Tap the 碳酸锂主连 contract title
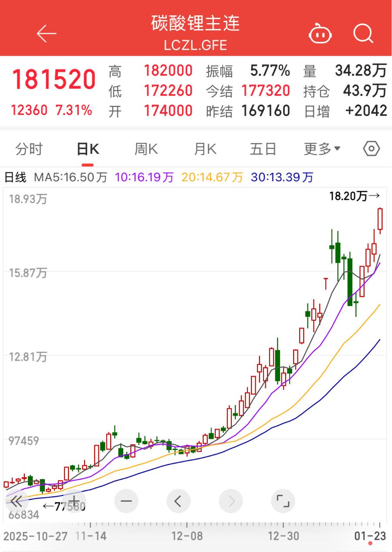This screenshot has width=392, height=552. point(196,24)
